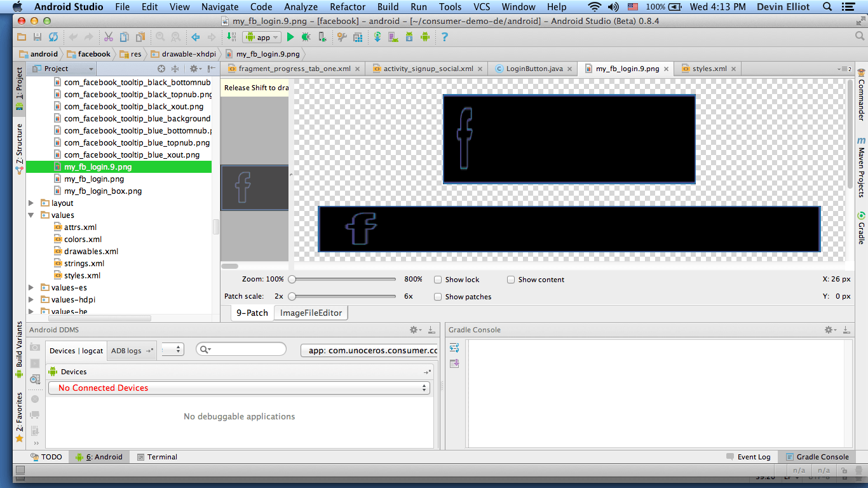Adjust the Zoom slider handle
868x488 pixels.
[292, 279]
